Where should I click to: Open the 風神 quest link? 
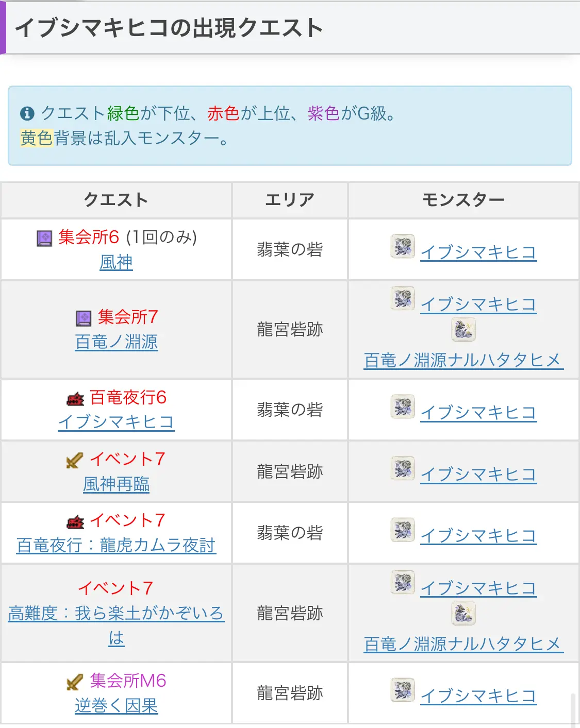(x=116, y=262)
